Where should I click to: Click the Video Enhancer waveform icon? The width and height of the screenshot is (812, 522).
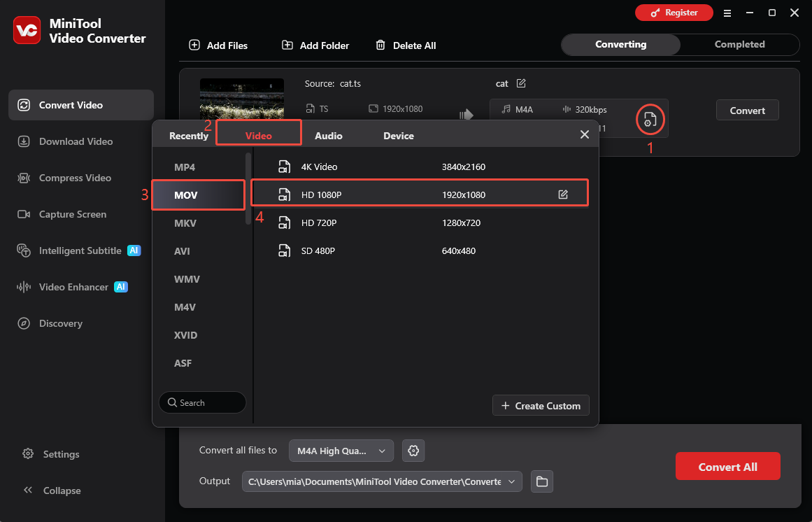coord(24,287)
